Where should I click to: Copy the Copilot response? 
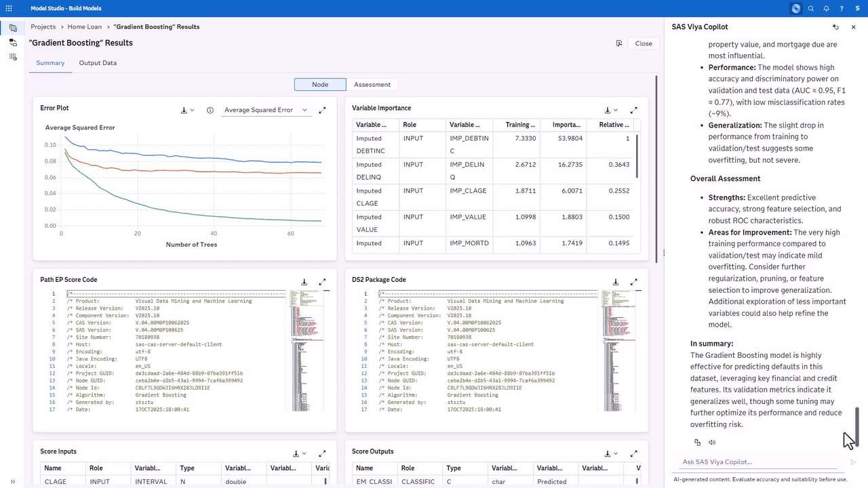click(697, 443)
